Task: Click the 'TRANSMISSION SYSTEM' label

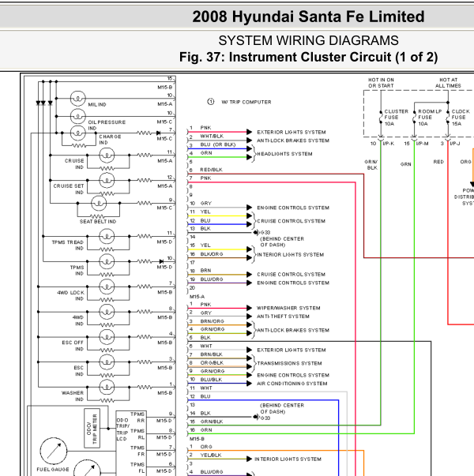Action: pos(289,363)
